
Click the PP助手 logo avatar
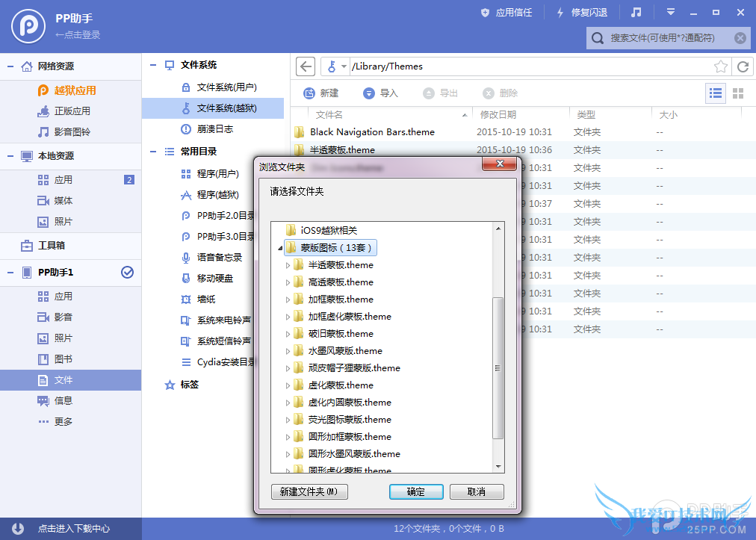click(x=28, y=27)
